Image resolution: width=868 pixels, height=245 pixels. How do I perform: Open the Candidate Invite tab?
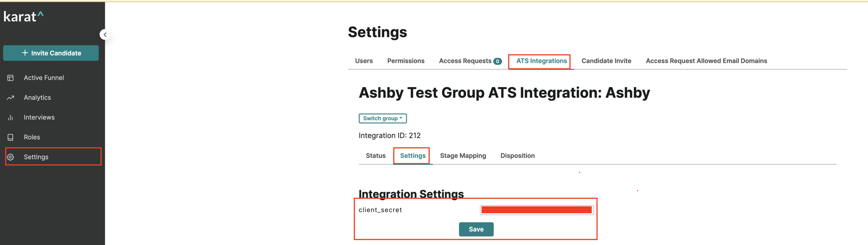pos(606,61)
